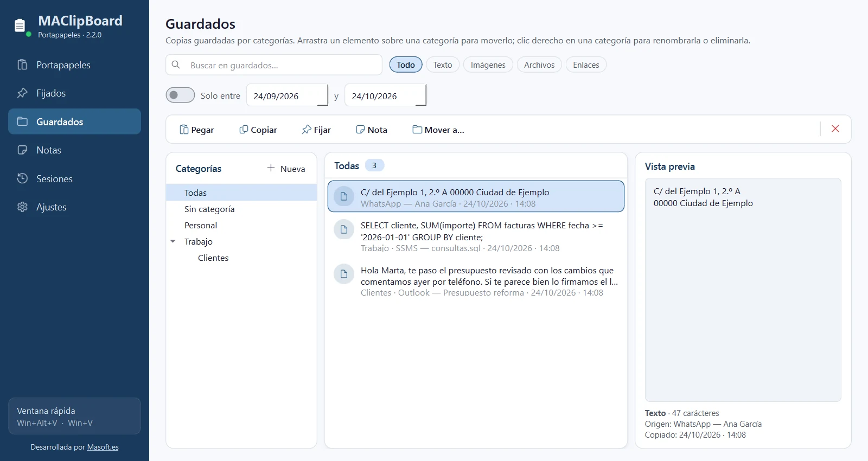Screen dimensions: 868x461
Task: Click the Vista previa text area
Action: 743,290
